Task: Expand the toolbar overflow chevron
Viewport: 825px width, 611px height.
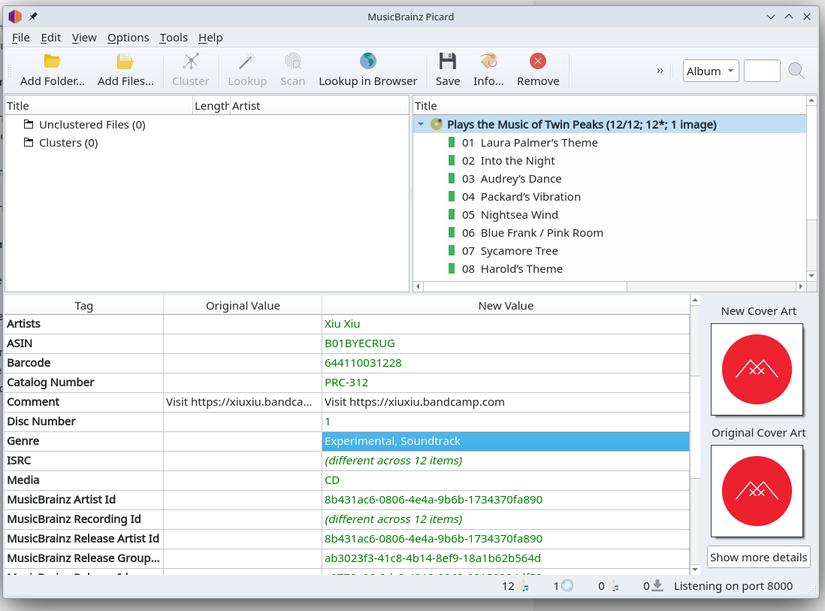Action: (x=660, y=71)
